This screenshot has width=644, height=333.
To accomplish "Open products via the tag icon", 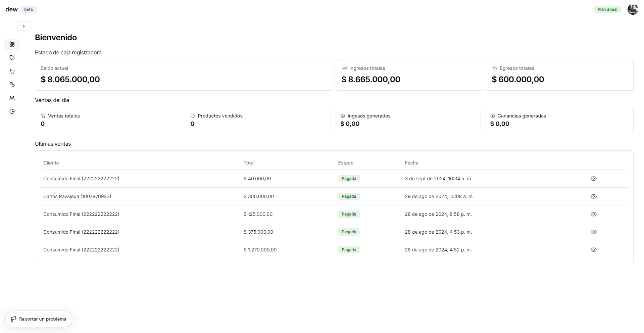I will tap(12, 58).
